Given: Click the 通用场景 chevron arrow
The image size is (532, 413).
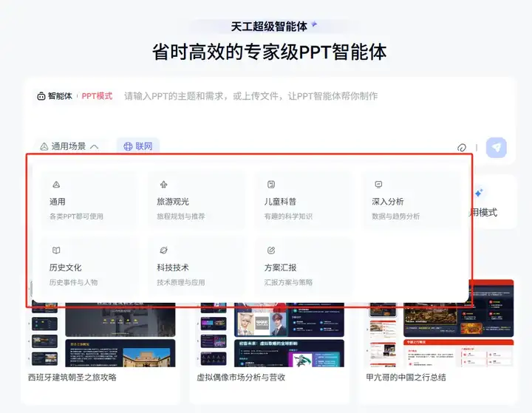Looking at the screenshot, I should tap(95, 146).
